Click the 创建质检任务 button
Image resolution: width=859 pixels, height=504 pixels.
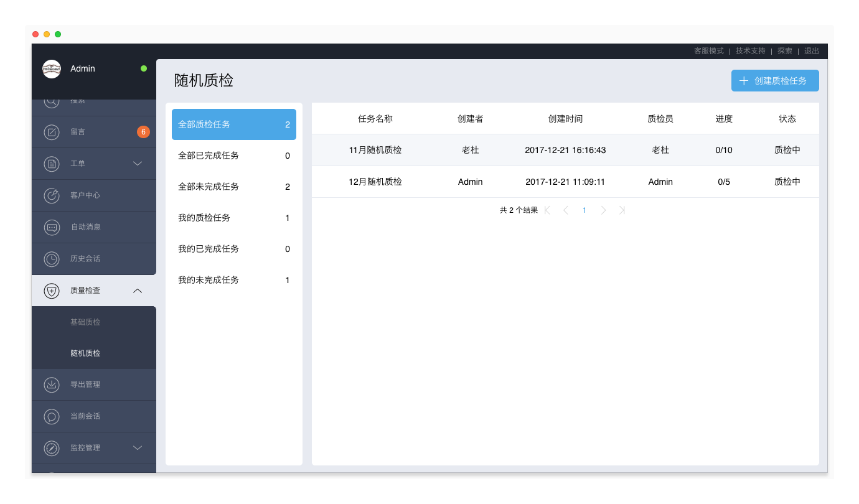pyautogui.click(x=774, y=81)
